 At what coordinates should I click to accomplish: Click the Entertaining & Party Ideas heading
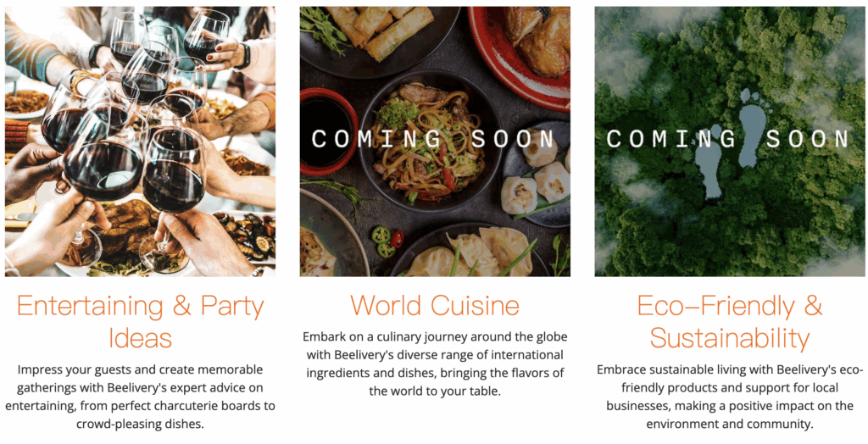tap(140, 322)
